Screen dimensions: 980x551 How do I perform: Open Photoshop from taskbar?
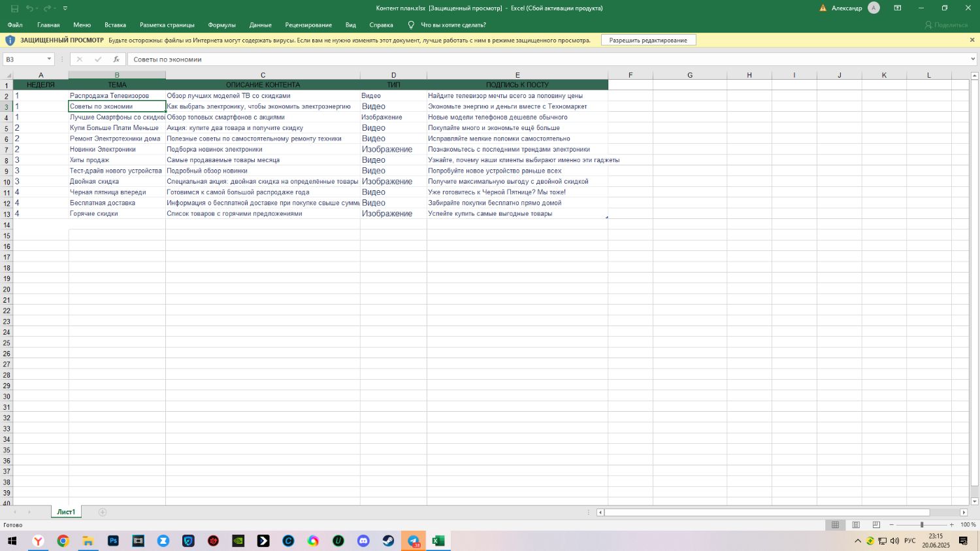[x=113, y=541]
